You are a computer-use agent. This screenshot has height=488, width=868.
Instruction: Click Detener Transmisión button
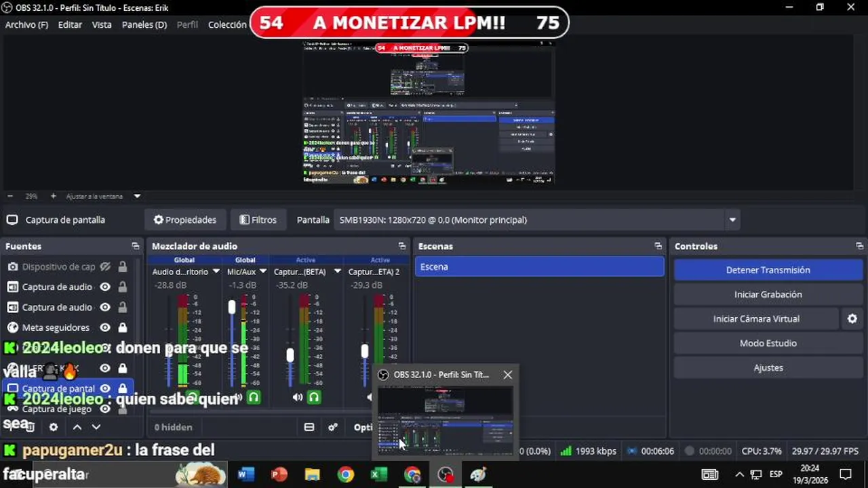tap(768, 270)
